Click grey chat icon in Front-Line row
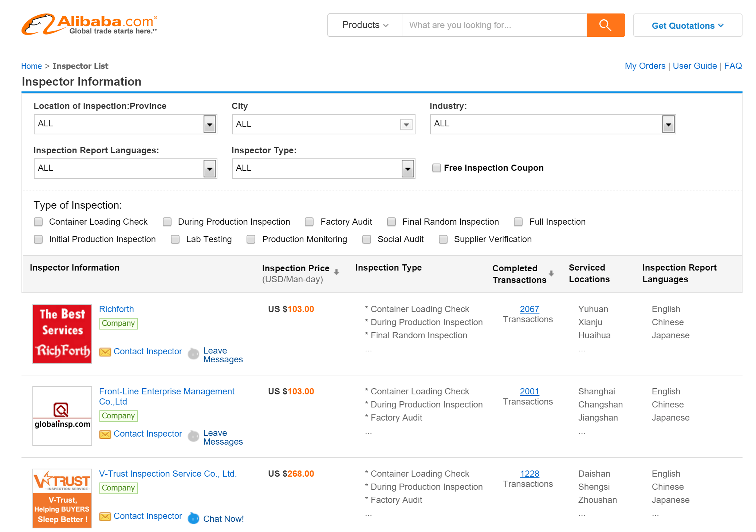 coord(193,436)
